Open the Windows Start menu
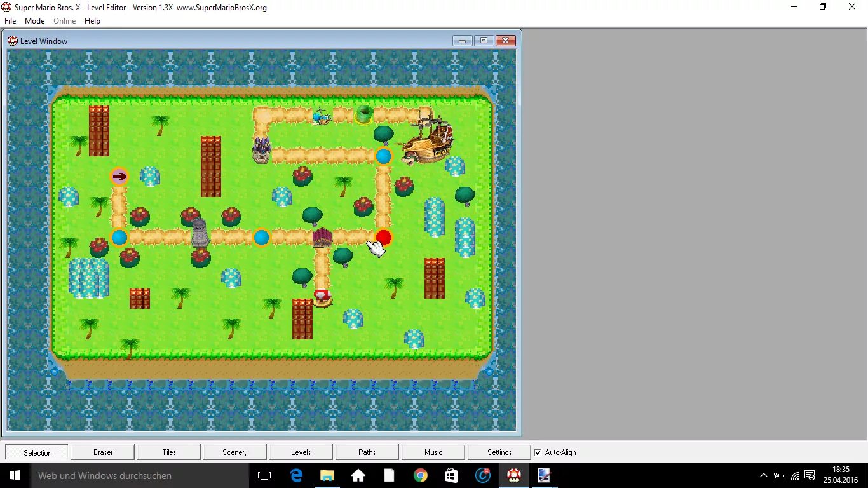The height and width of the screenshot is (488, 868). [x=15, y=475]
